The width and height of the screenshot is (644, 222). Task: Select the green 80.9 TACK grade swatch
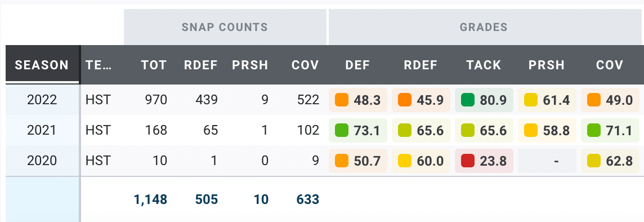[x=468, y=100]
